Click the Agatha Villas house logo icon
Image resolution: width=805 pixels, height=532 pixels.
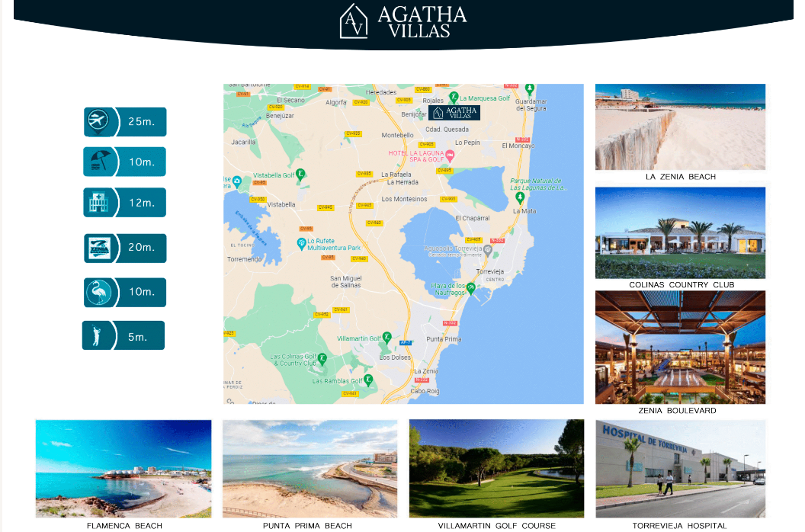(x=354, y=21)
